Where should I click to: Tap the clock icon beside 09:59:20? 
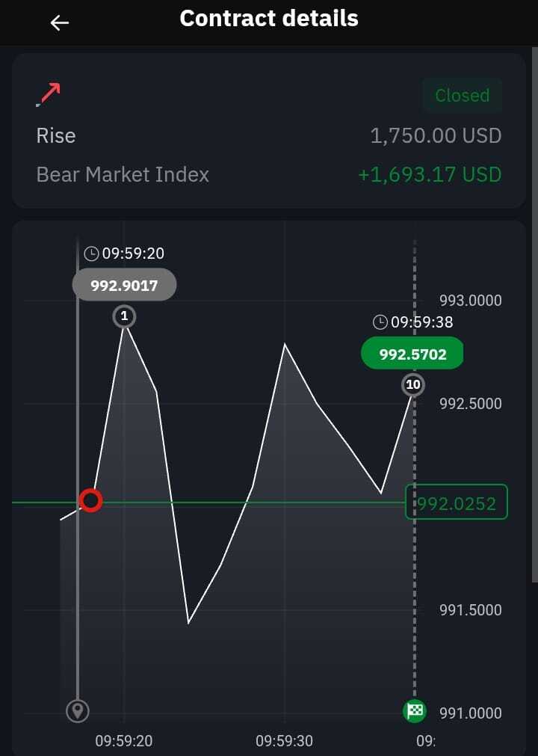click(91, 253)
